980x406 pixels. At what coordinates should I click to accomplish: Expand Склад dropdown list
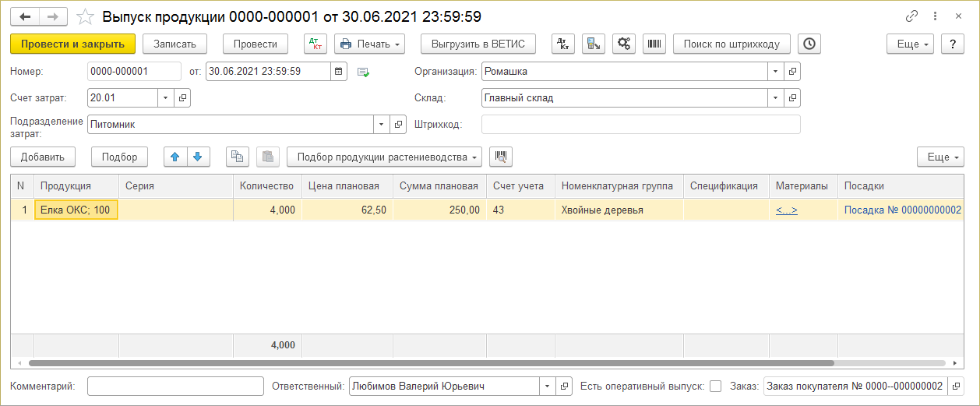[777, 97]
